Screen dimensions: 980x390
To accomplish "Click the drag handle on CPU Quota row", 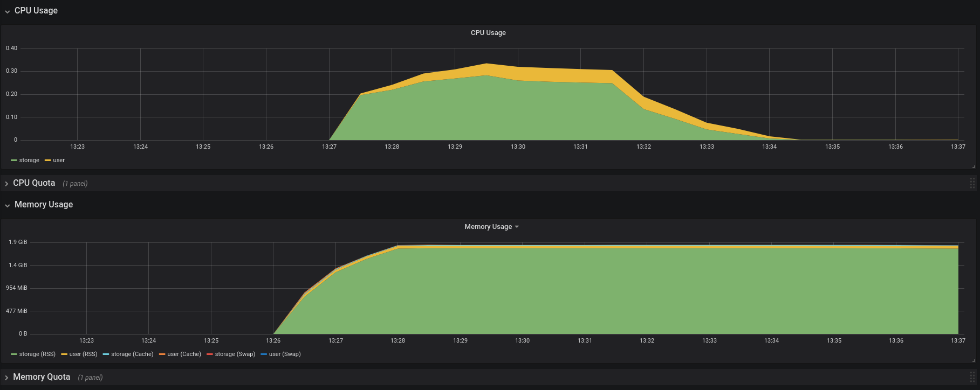I will (972, 183).
